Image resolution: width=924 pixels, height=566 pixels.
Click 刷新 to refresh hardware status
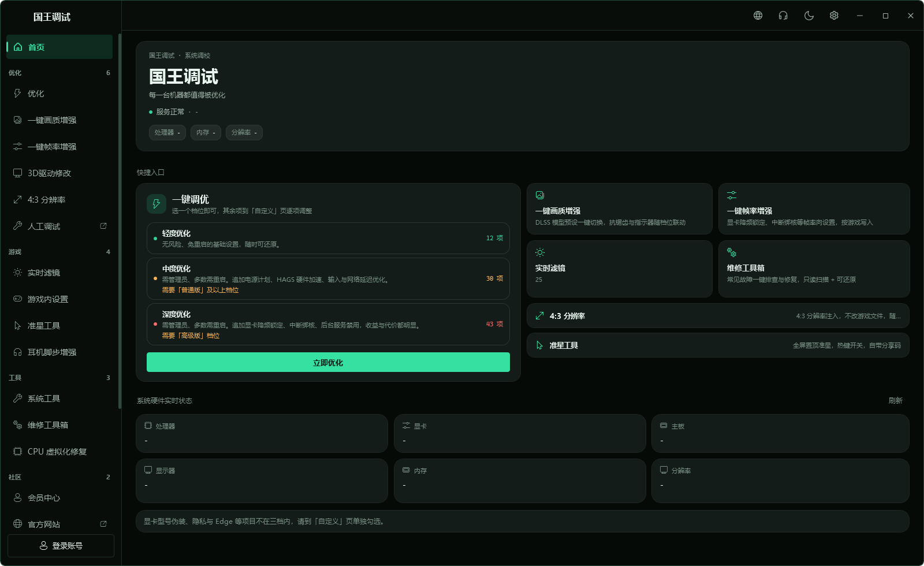895,400
